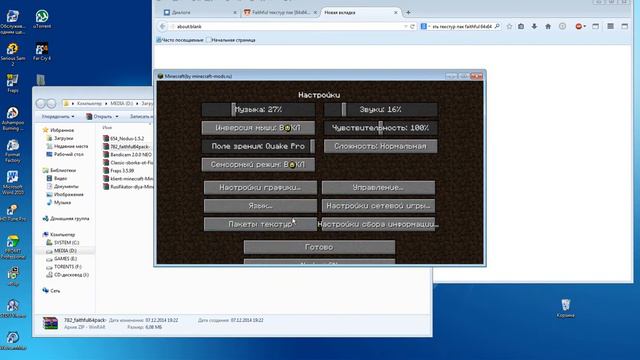
Task: Click the red adblock icon in Firefox
Action: 578,27
